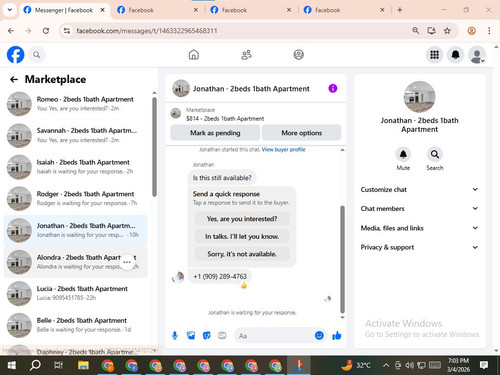Expand Privacy & support section
Screen dimensions: 500x375
[x=419, y=247]
